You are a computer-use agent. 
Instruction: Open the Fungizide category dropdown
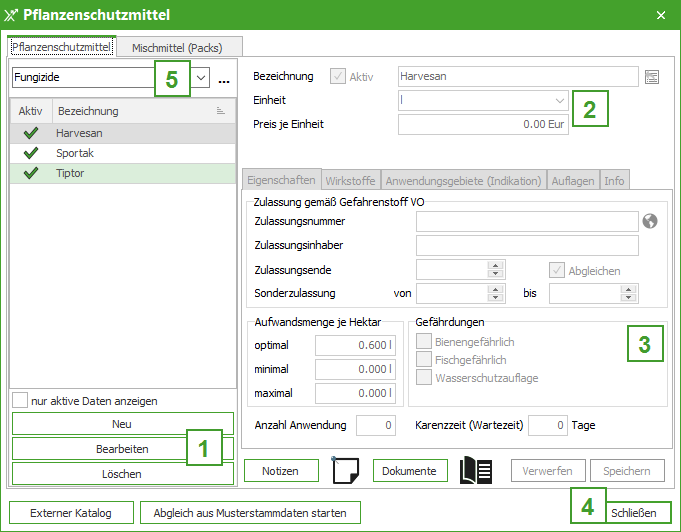coord(200,77)
